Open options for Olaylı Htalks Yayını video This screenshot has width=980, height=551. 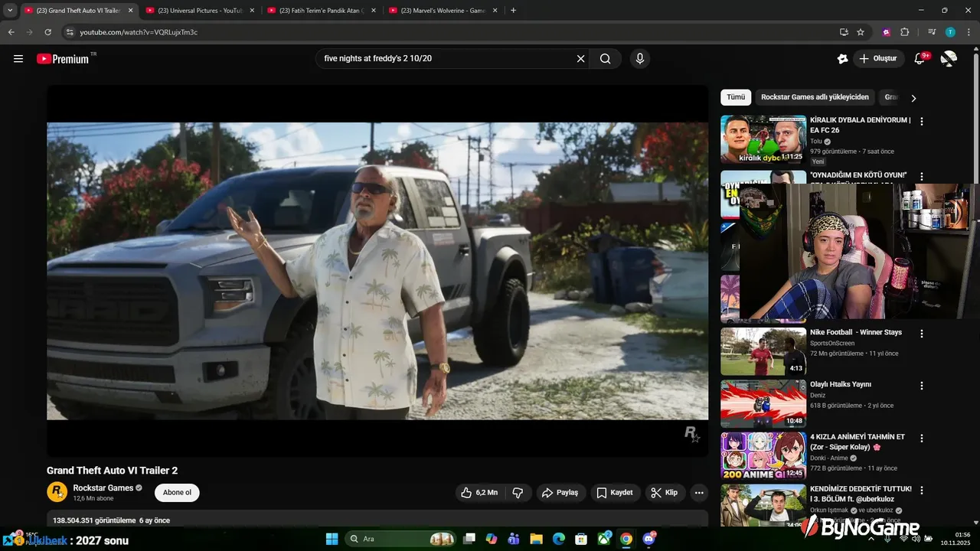tap(922, 386)
